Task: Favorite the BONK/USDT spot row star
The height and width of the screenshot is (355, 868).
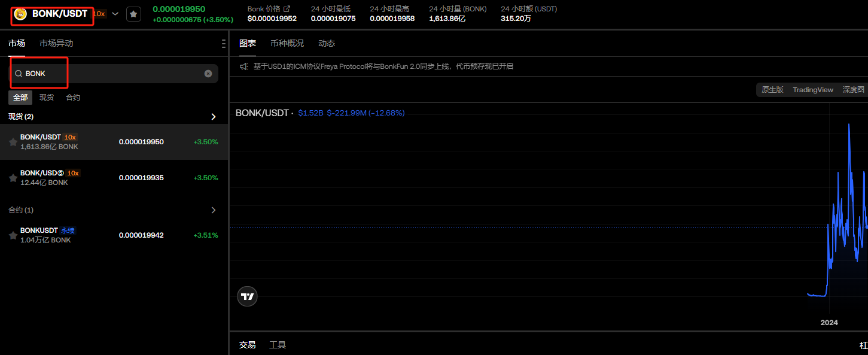Action: pos(13,142)
